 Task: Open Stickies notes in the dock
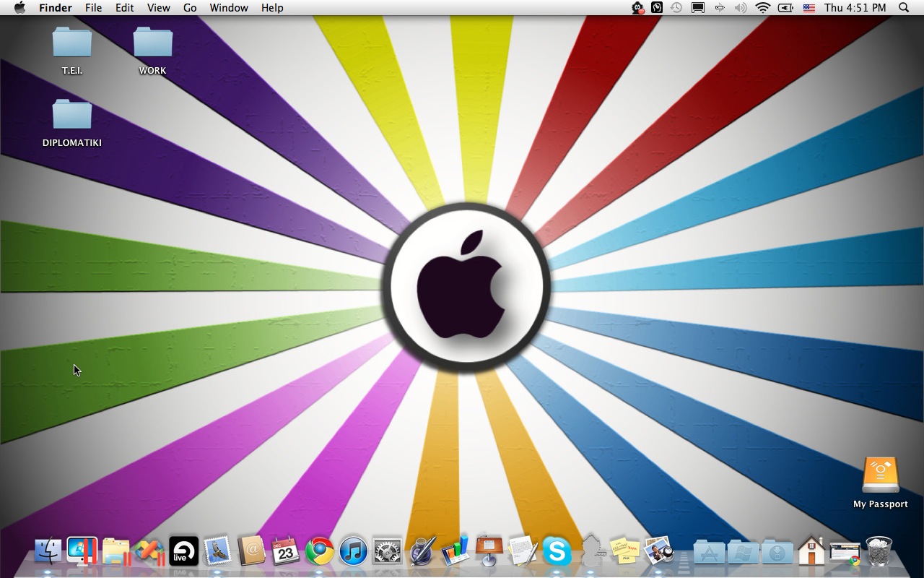click(625, 552)
